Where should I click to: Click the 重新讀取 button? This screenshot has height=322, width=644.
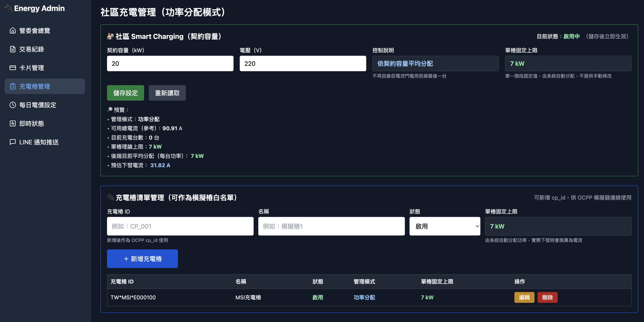click(167, 93)
